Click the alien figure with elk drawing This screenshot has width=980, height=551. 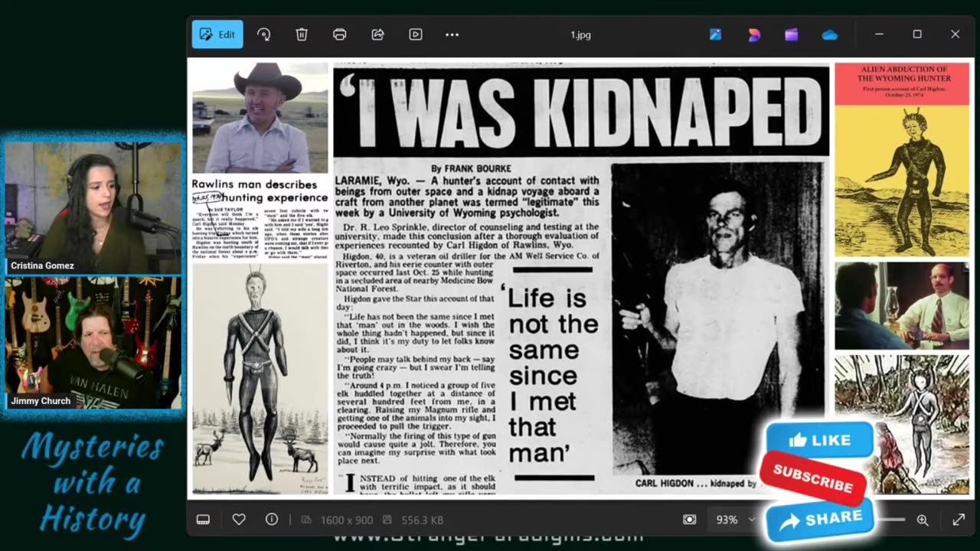(x=260, y=380)
